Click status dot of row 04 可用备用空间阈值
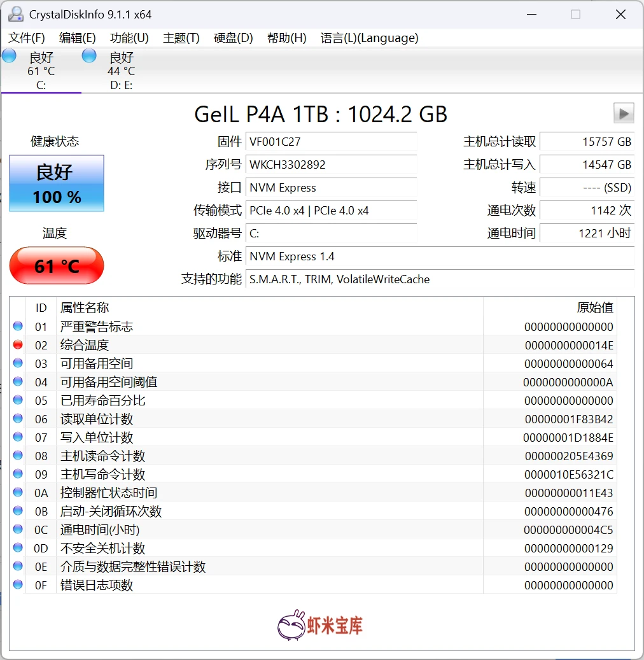The image size is (644, 660). point(18,381)
